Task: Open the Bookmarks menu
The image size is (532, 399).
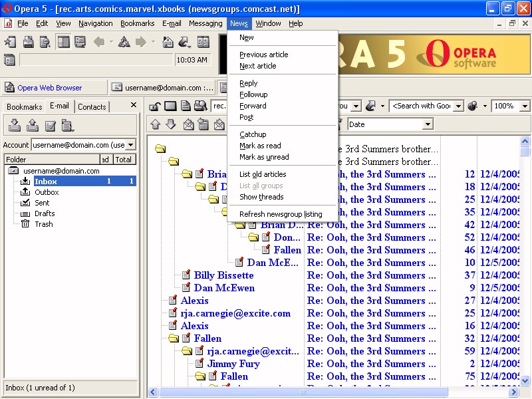Action: 138,23
